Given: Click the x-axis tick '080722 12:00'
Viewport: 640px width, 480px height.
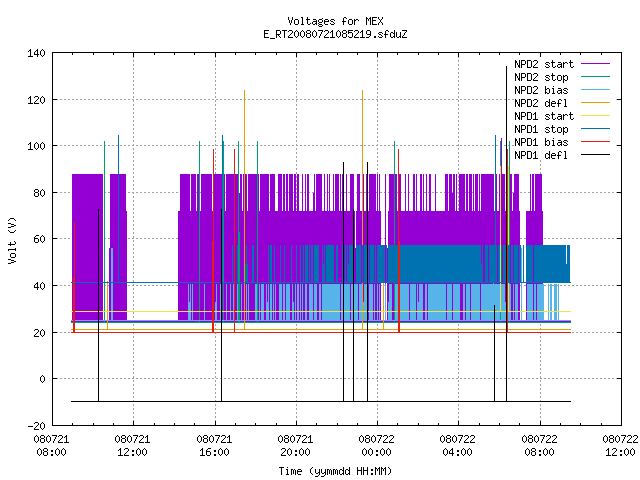Looking at the screenshot, I should pos(620,446).
